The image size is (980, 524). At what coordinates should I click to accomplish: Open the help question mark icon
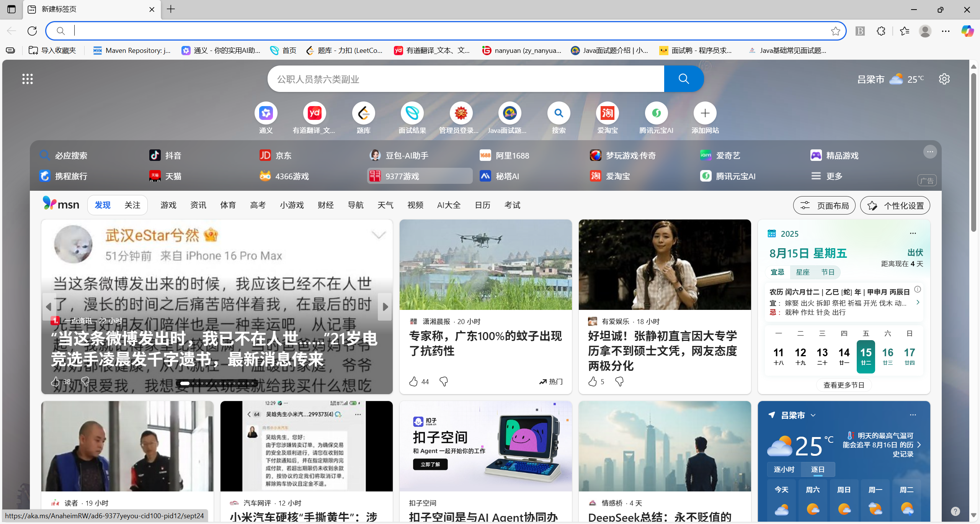(955, 511)
